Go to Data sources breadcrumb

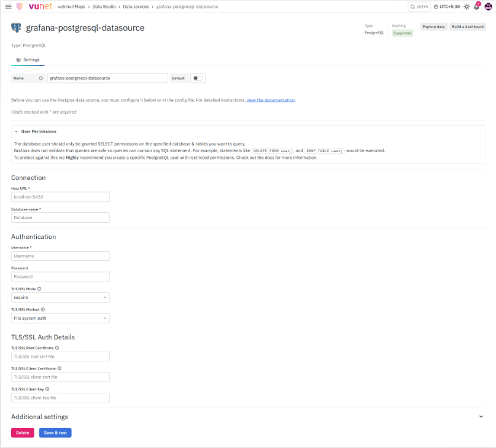pyautogui.click(x=136, y=7)
